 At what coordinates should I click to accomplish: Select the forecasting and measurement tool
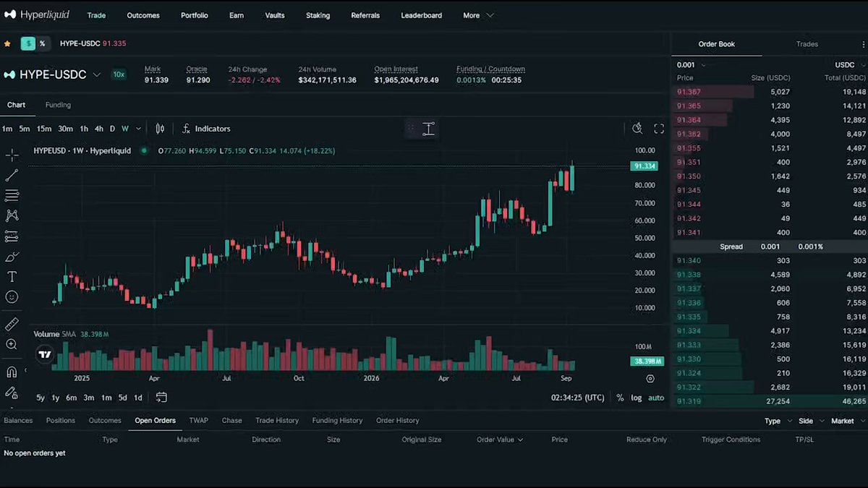(12, 236)
